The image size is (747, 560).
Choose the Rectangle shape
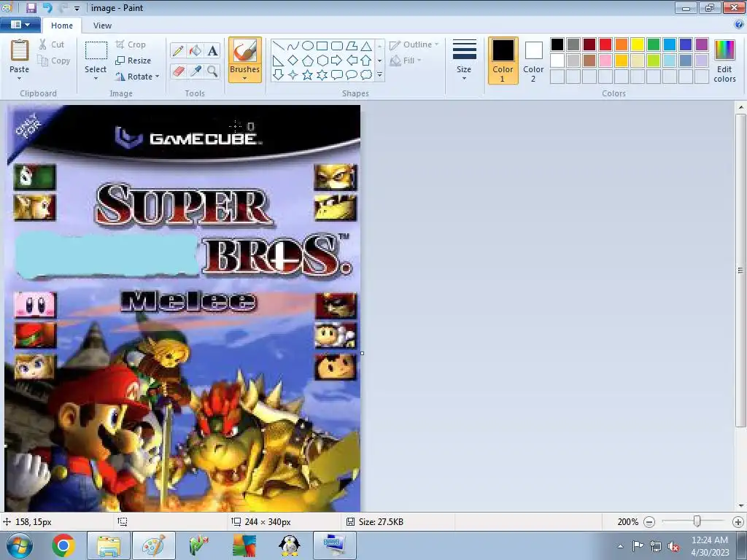pos(322,46)
